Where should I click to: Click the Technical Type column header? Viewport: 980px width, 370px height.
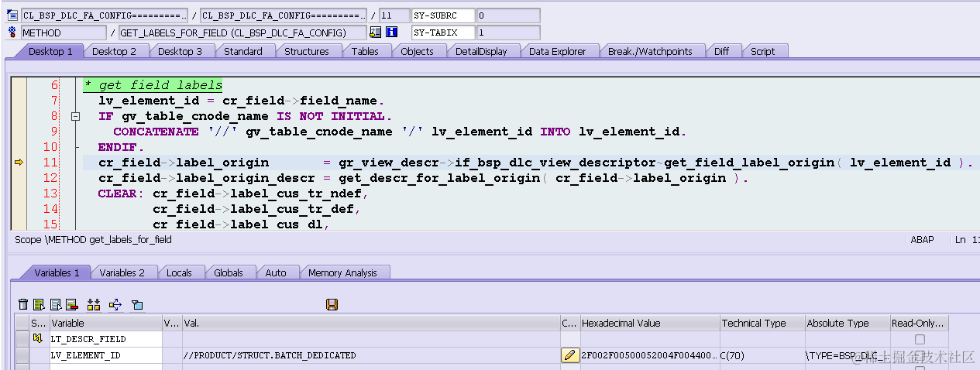762,323
